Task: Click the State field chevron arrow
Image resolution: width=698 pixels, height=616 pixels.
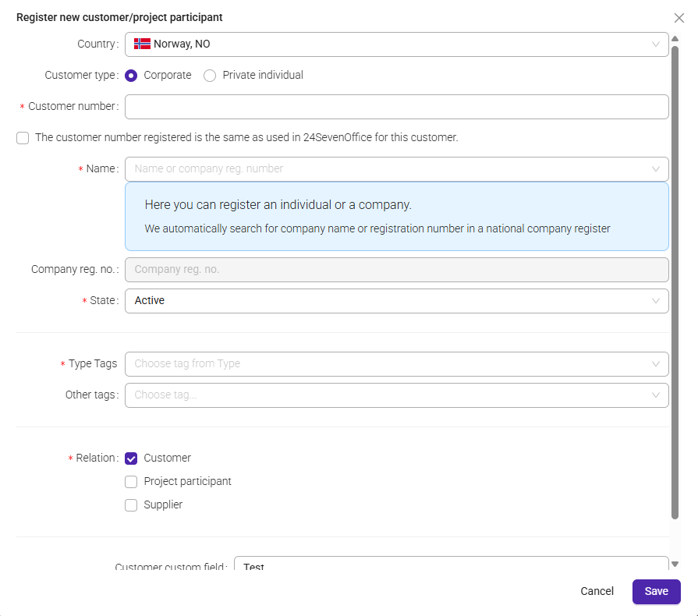Action: [x=655, y=301]
